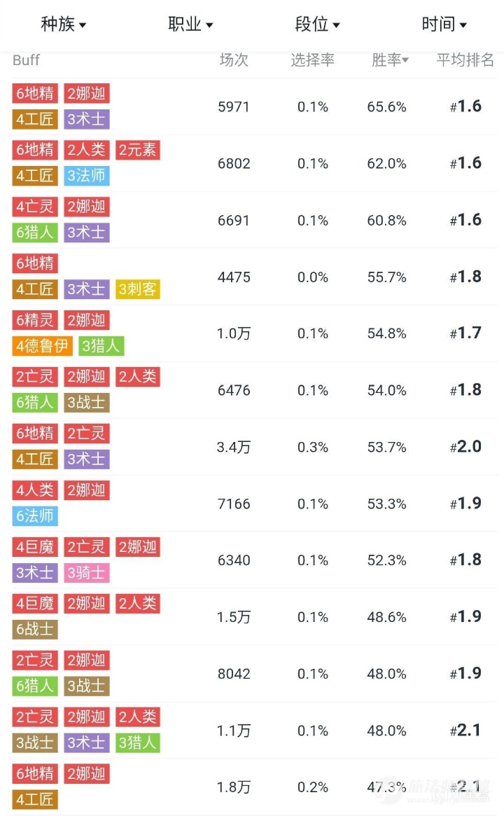The width and height of the screenshot is (504, 816).
Task: Click the 场次 column header
Action: pyautogui.click(x=234, y=60)
